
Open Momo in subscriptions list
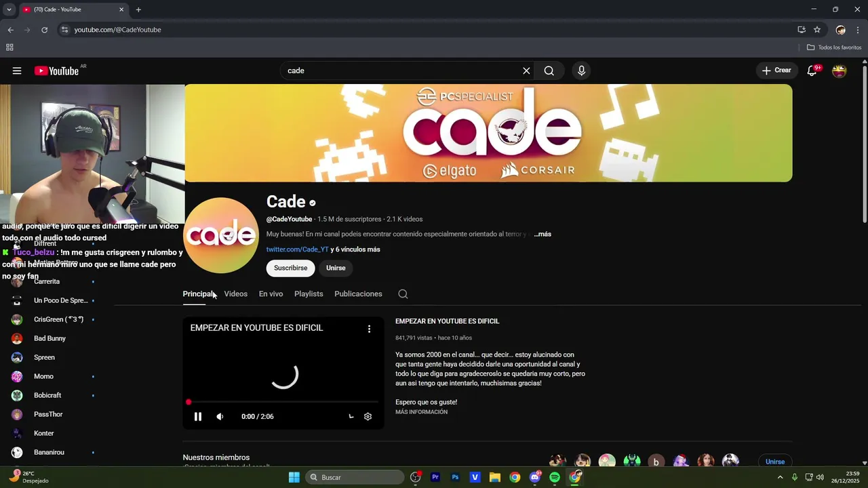click(x=43, y=376)
